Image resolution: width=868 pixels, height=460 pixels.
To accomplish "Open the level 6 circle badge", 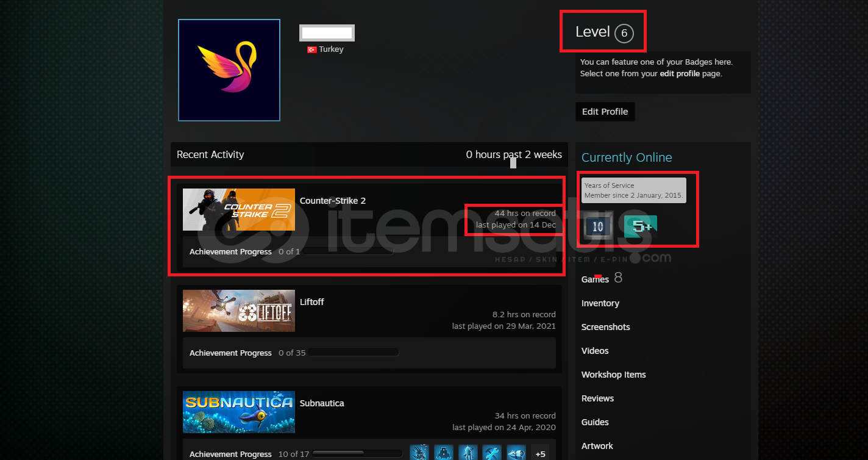I will click(x=624, y=34).
